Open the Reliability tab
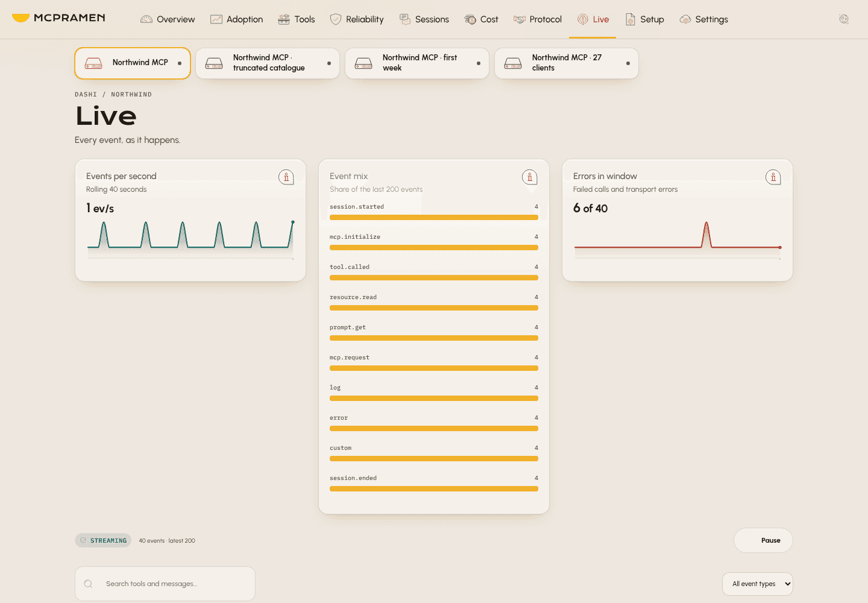The image size is (868, 603). coord(357,19)
